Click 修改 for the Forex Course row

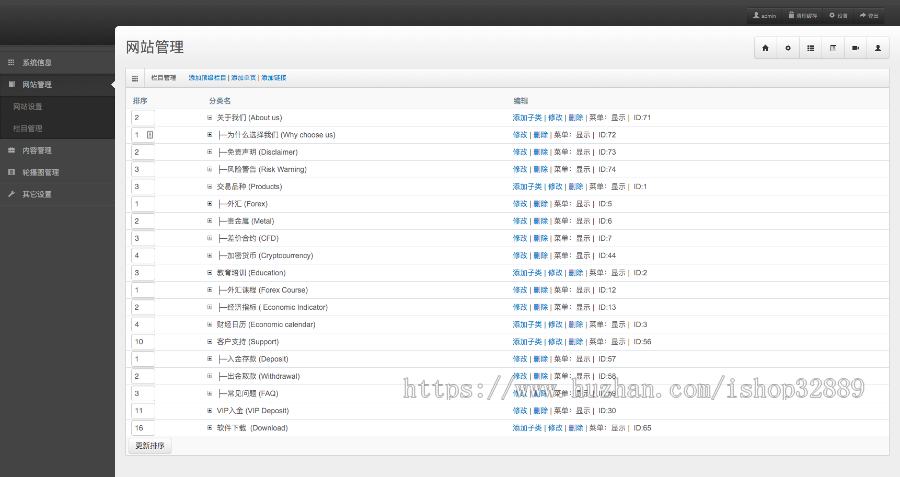pos(520,290)
